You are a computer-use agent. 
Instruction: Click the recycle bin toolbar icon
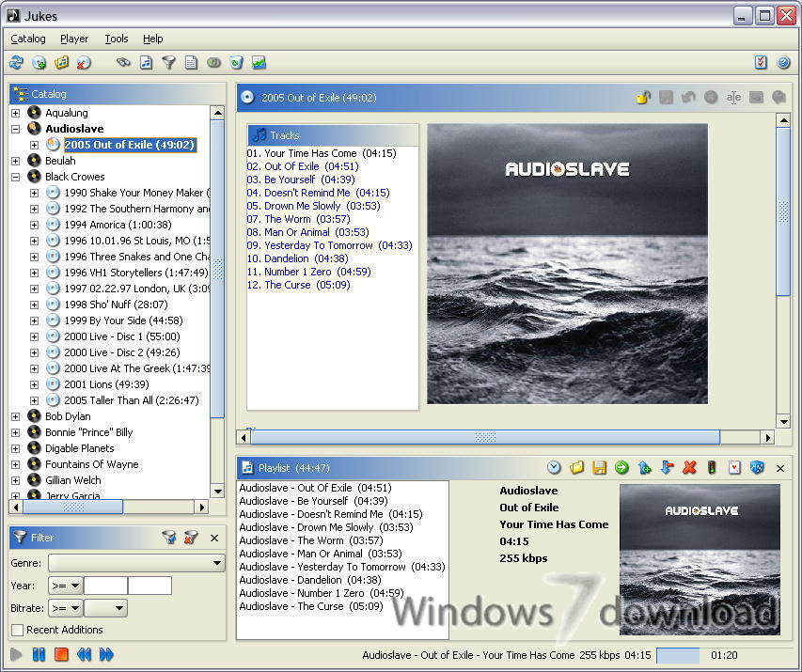pyautogui.click(x=236, y=63)
